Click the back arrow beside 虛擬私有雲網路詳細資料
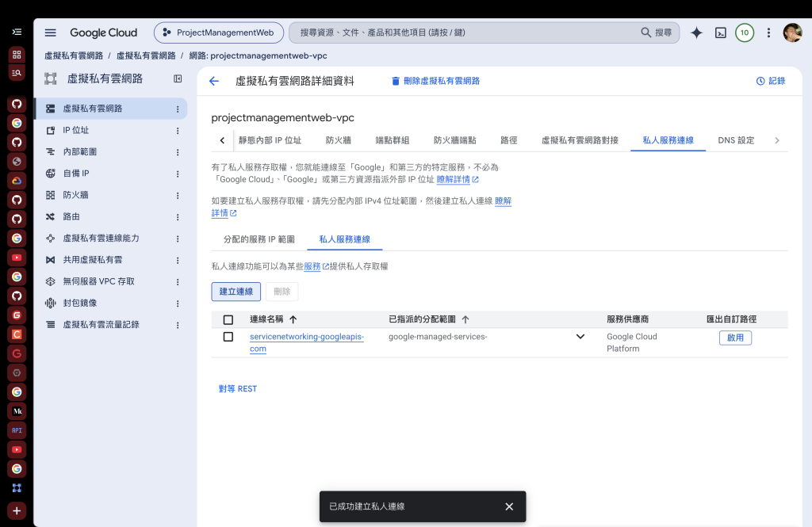 click(214, 81)
